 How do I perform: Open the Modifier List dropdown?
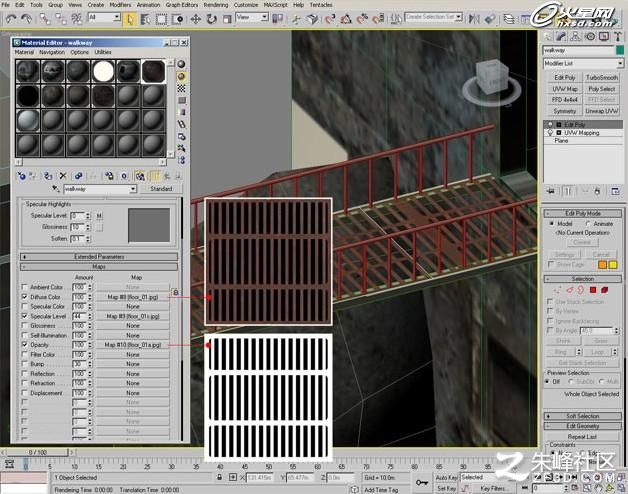click(620, 63)
